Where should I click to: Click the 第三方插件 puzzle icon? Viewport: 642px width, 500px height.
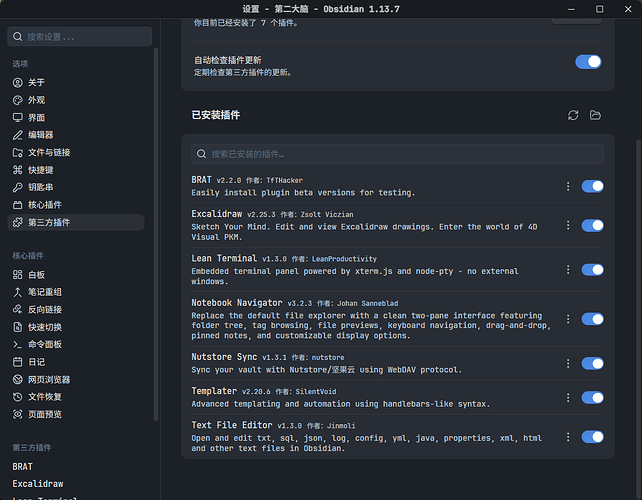pos(18,223)
